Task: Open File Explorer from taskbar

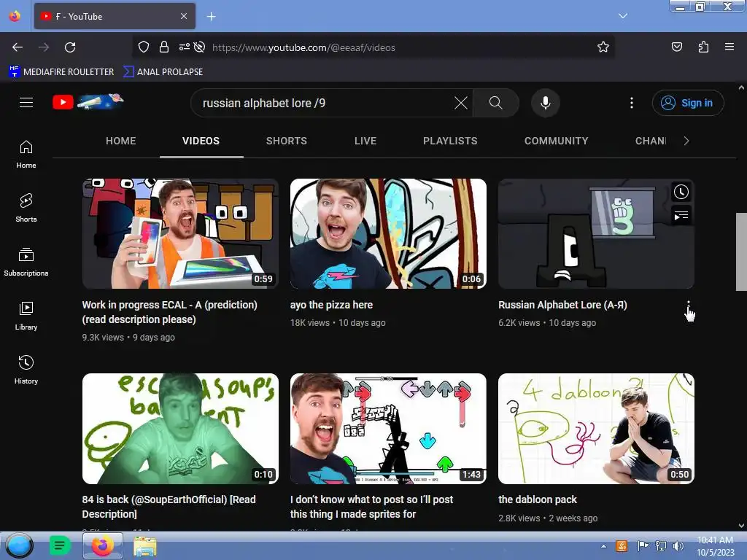Action: [145, 546]
